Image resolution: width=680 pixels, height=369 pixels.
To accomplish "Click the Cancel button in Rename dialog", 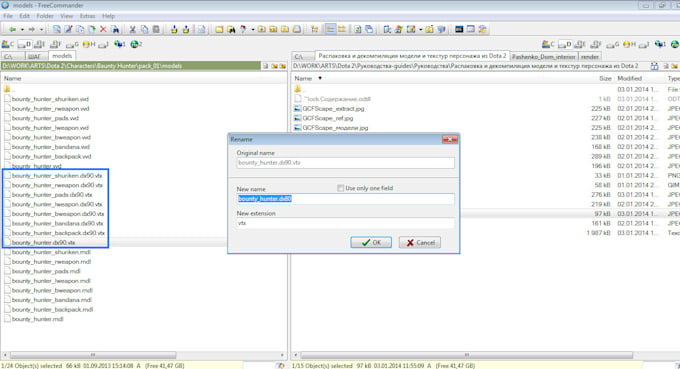I will point(420,242).
